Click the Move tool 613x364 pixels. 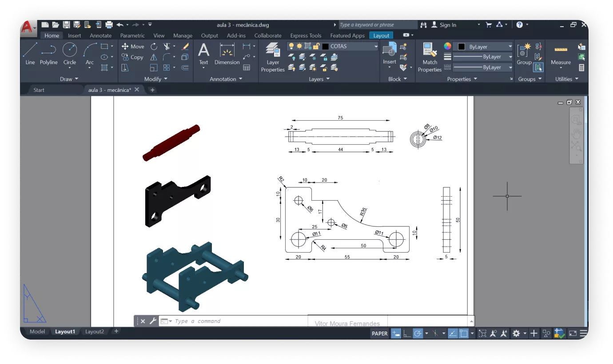coord(133,46)
